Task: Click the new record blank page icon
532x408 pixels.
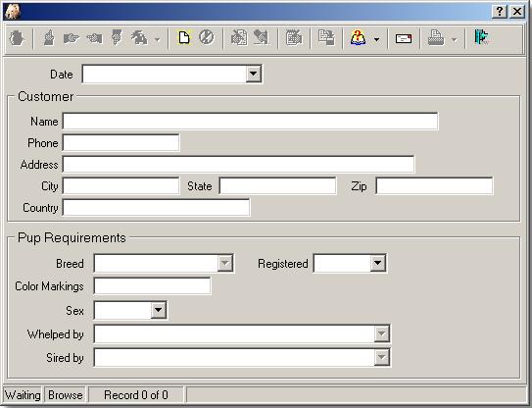Action: click(x=184, y=37)
